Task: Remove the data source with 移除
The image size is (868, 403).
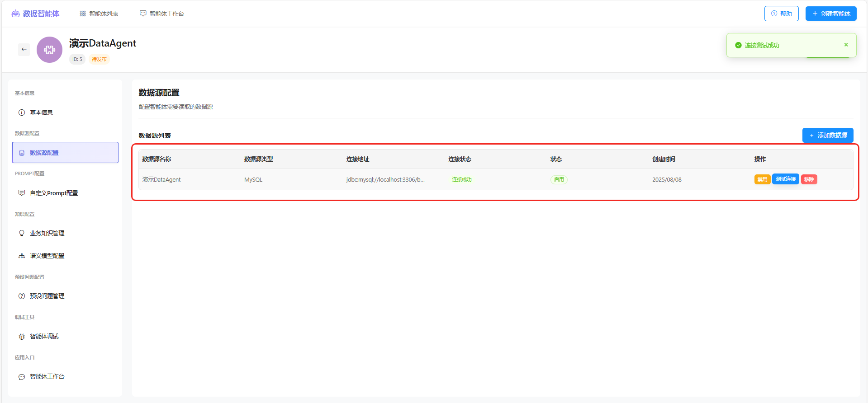Action: click(x=809, y=179)
